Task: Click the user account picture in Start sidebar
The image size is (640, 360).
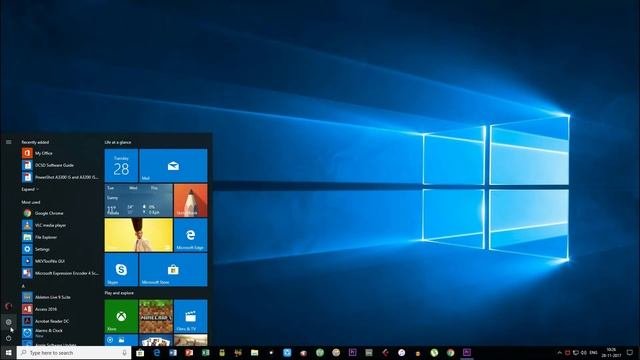Action: tap(8, 306)
